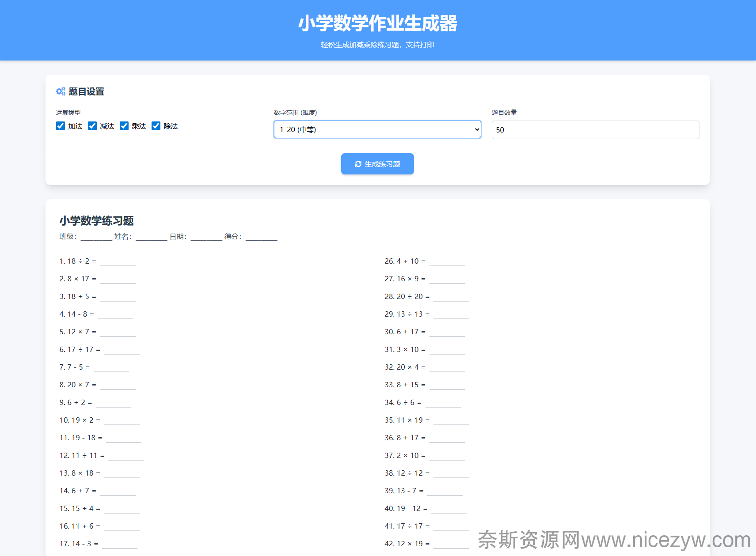Open the 数字范围 difficulty dropdown

coord(377,129)
